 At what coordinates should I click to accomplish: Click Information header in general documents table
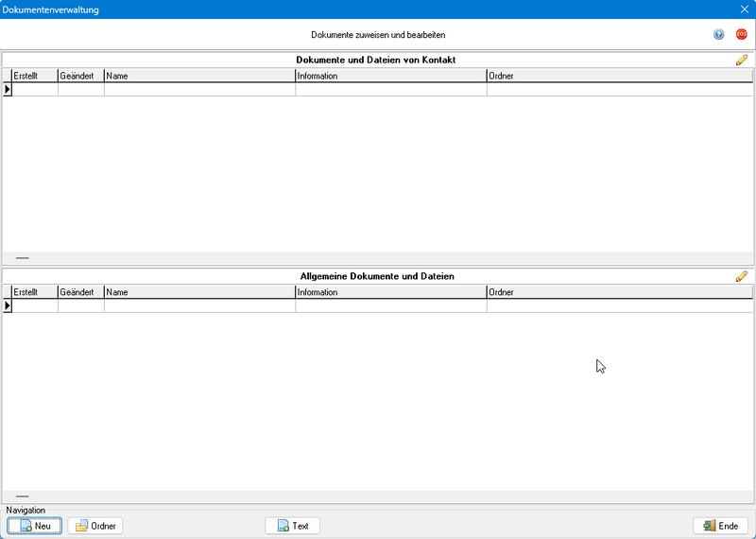[x=390, y=292]
